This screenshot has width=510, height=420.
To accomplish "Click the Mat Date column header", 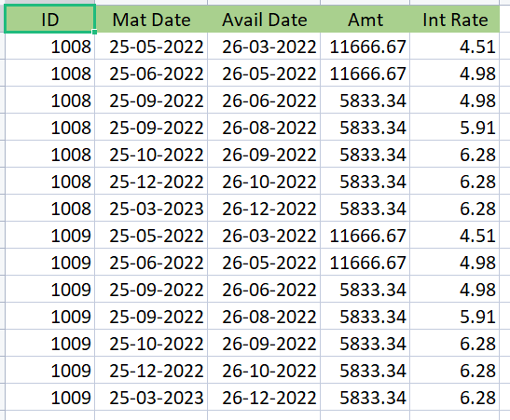I will pos(151,19).
